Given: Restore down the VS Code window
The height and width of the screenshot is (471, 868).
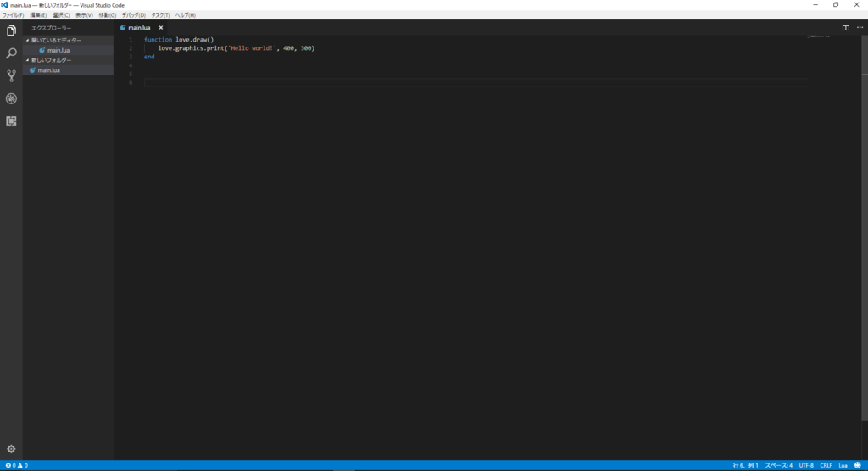Looking at the screenshot, I should [835, 5].
